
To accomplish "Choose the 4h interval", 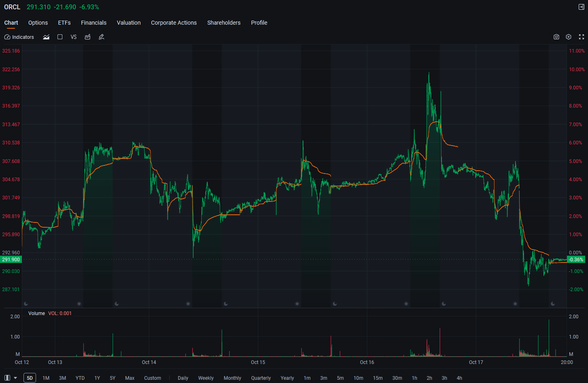I will [x=459, y=378].
